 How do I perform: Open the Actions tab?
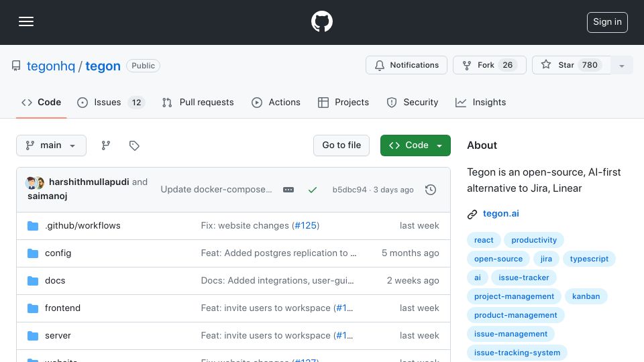coord(276,102)
